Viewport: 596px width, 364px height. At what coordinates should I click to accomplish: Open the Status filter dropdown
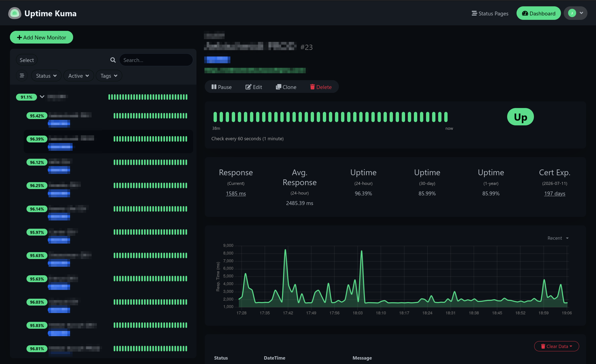[46, 76]
